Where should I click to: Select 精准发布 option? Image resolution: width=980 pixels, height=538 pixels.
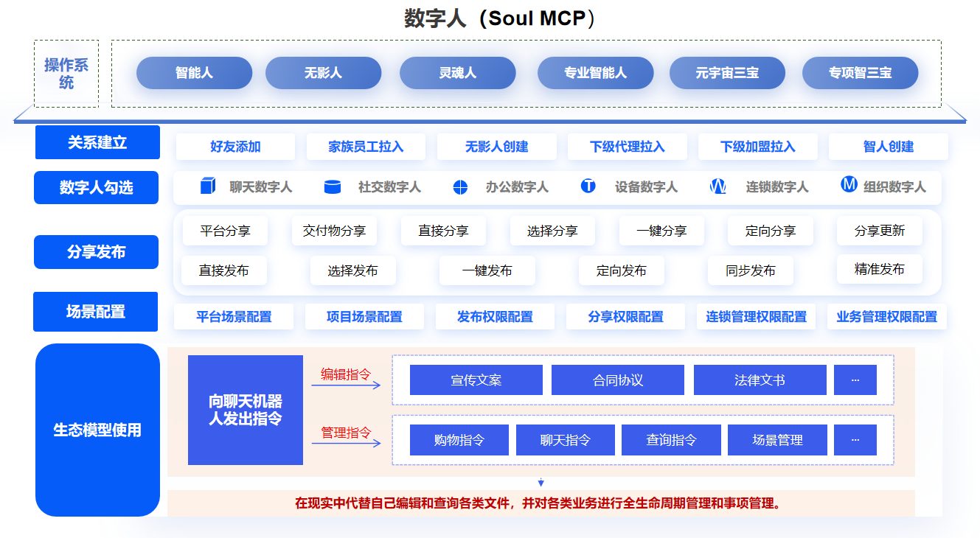click(x=880, y=269)
